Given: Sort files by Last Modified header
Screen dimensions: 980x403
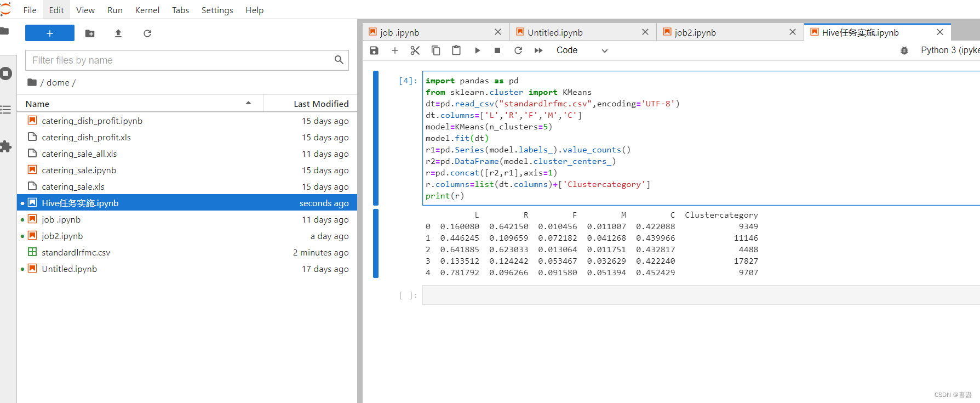Looking at the screenshot, I should point(311,104).
